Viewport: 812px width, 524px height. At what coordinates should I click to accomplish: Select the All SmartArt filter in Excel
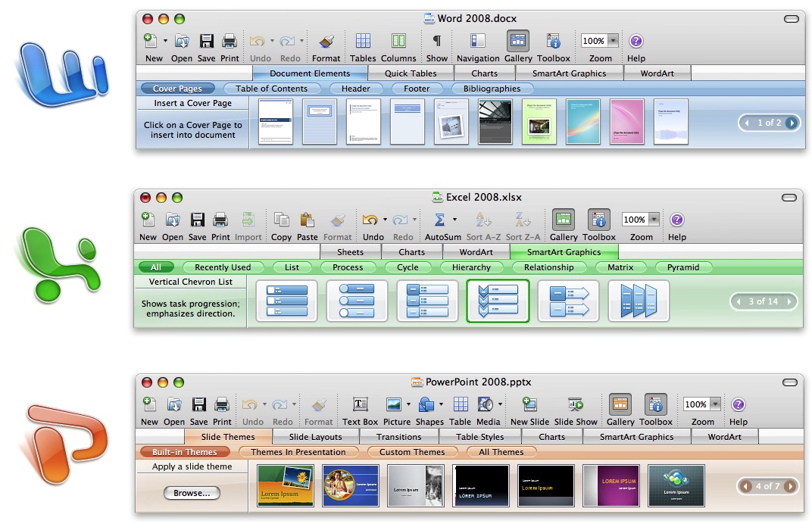coord(156,267)
